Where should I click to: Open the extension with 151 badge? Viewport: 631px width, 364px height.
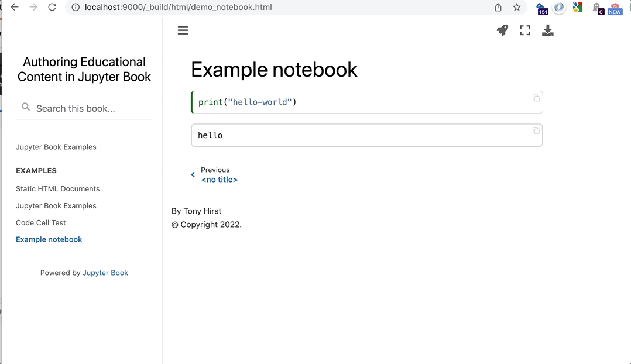(x=541, y=8)
